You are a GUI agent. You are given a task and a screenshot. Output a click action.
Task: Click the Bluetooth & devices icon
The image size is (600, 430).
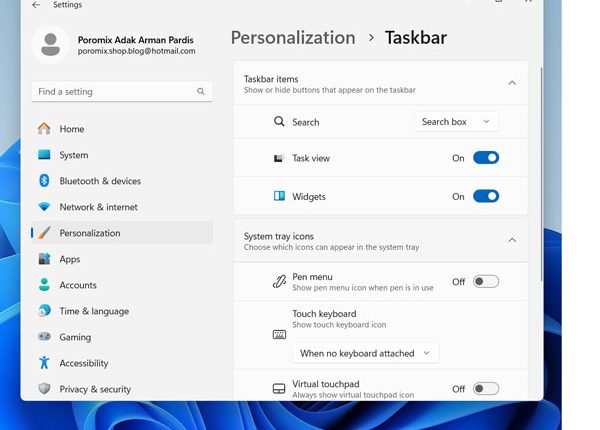(44, 181)
